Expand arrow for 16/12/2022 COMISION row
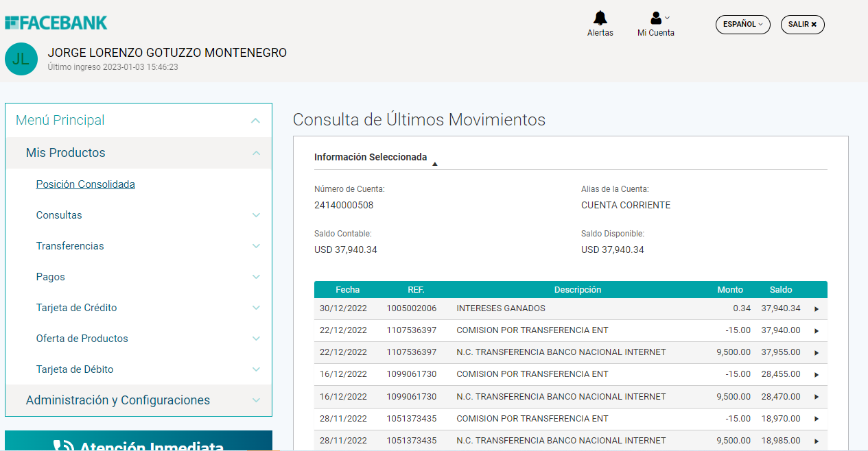Image resolution: width=868 pixels, height=451 pixels. click(x=817, y=375)
